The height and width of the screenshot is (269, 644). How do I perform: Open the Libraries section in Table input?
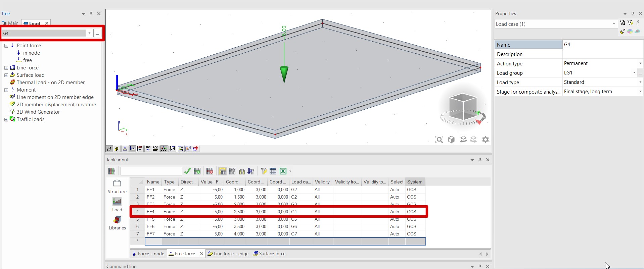pyautogui.click(x=117, y=222)
